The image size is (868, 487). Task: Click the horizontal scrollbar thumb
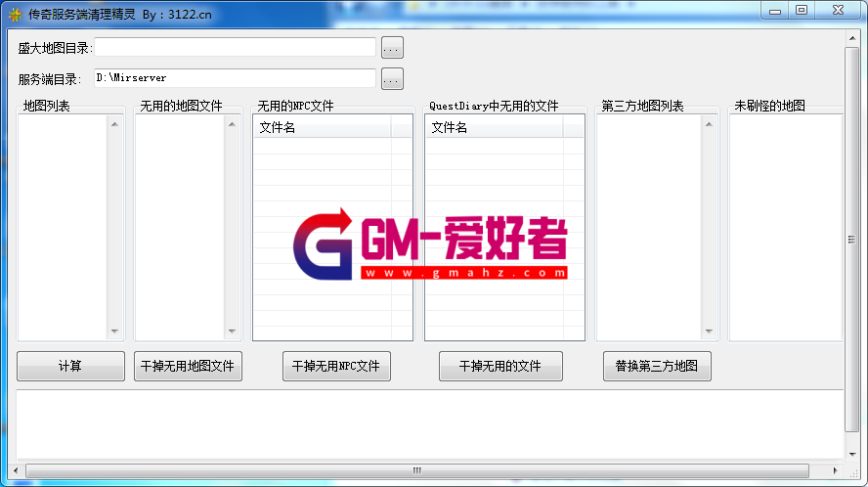point(416,470)
